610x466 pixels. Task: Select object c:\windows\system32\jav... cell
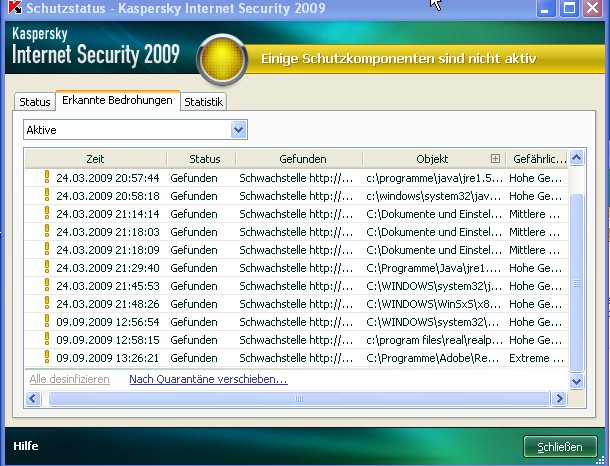pyautogui.click(x=433, y=196)
